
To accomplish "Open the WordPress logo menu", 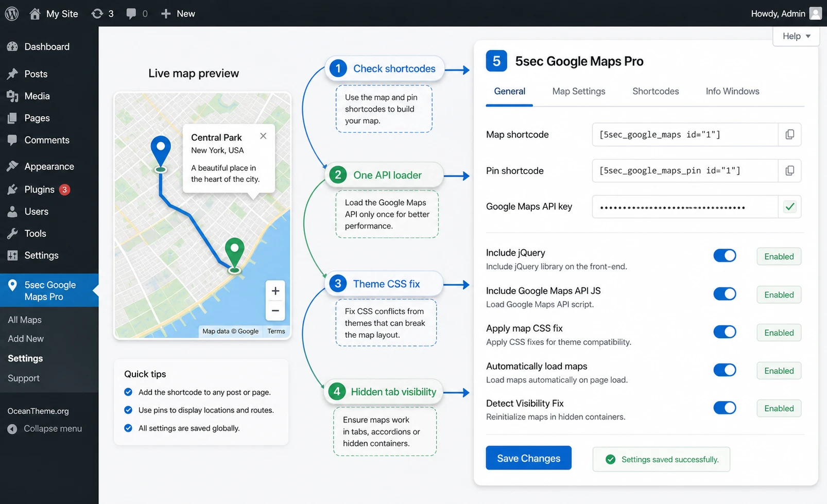I will pyautogui.click(x=12, y=13).
